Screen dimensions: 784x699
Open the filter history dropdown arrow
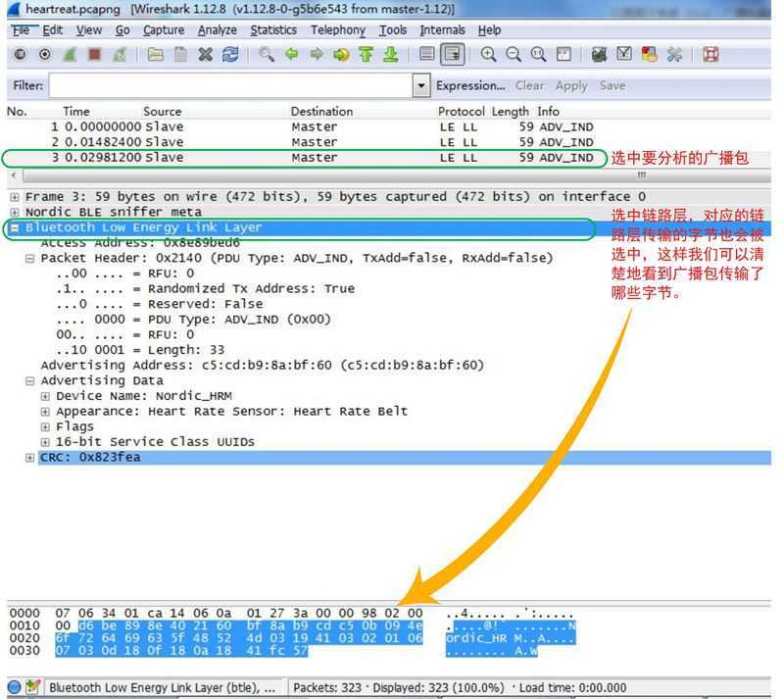click(421, 85)
